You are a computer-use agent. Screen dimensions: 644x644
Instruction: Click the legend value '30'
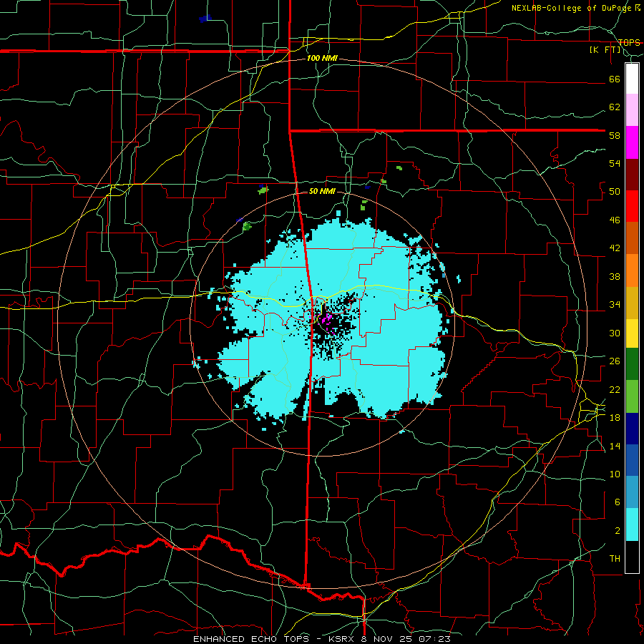pos(615,333)
